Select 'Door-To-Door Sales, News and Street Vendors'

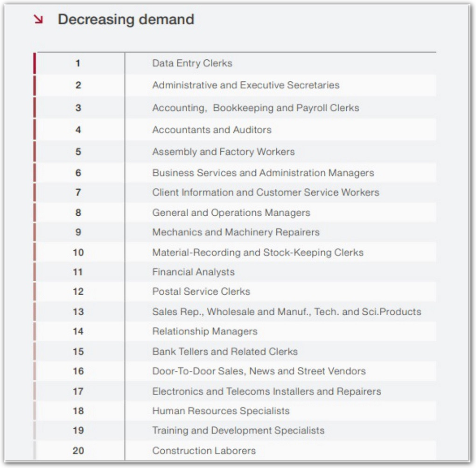(x=259, y=371)
